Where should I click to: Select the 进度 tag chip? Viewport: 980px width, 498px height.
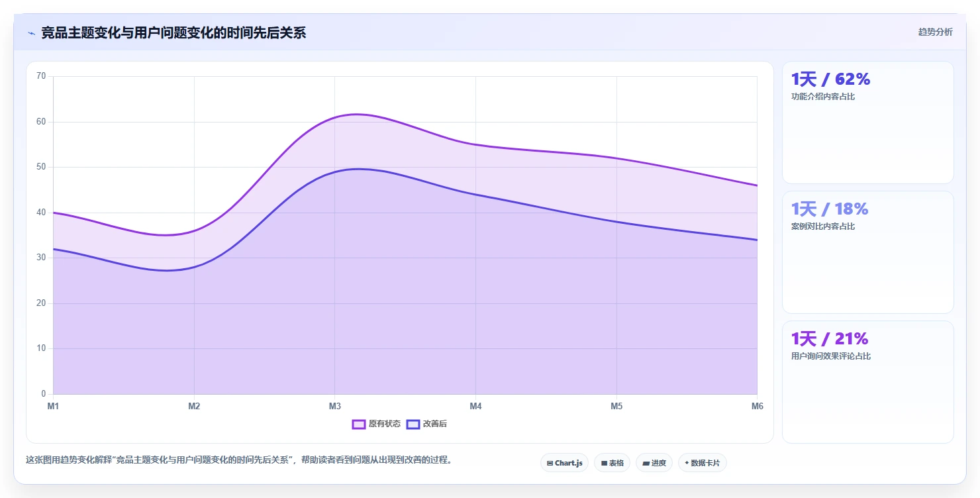click(654, 463)
